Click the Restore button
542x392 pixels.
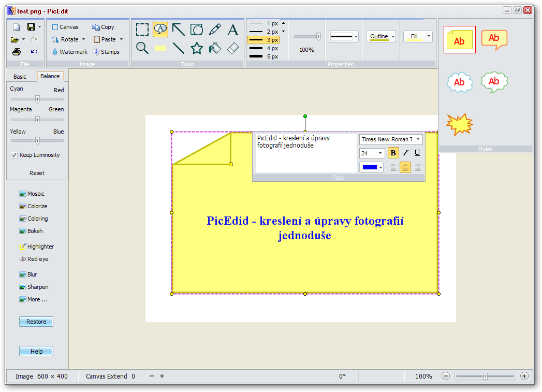(x=36, y=322)
